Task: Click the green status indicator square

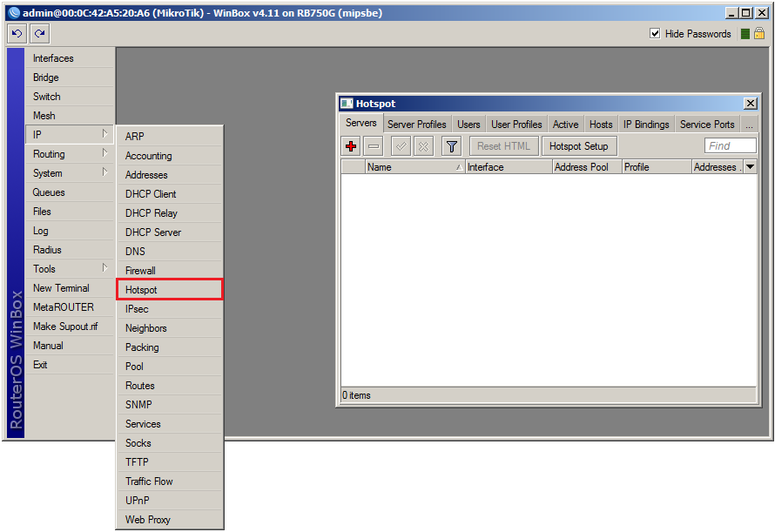Action: (745, 34)
